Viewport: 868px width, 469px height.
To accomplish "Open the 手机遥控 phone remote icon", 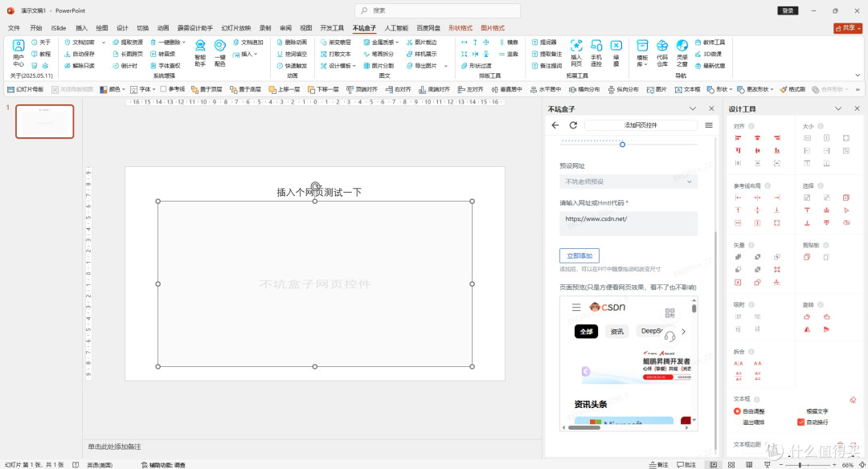I will click(x=596, y=53).
